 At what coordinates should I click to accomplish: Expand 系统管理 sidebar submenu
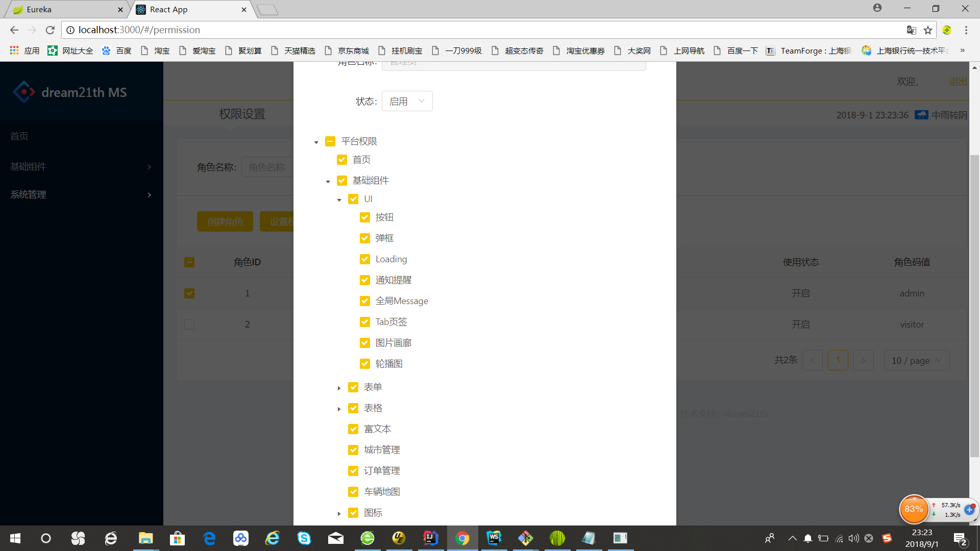(x=82, y=194)
